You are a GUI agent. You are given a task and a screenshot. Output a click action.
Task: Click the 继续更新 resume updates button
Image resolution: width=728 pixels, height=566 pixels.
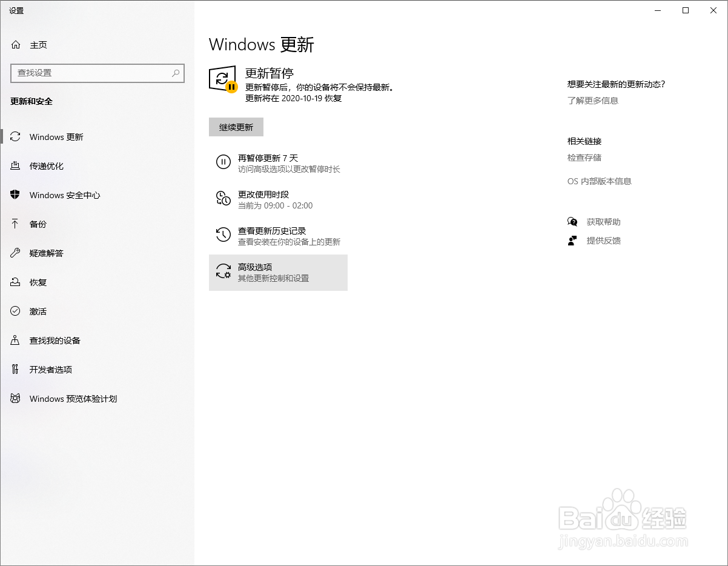[236, 127]
